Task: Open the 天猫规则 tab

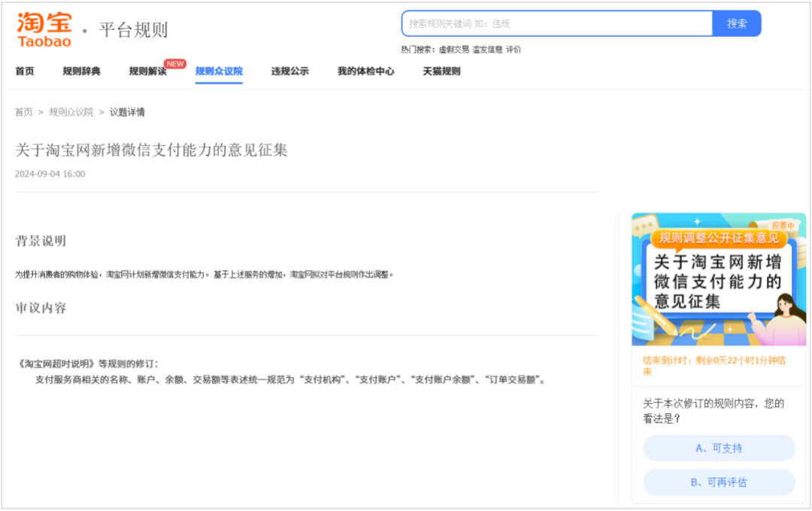Action: pos(441,71)
